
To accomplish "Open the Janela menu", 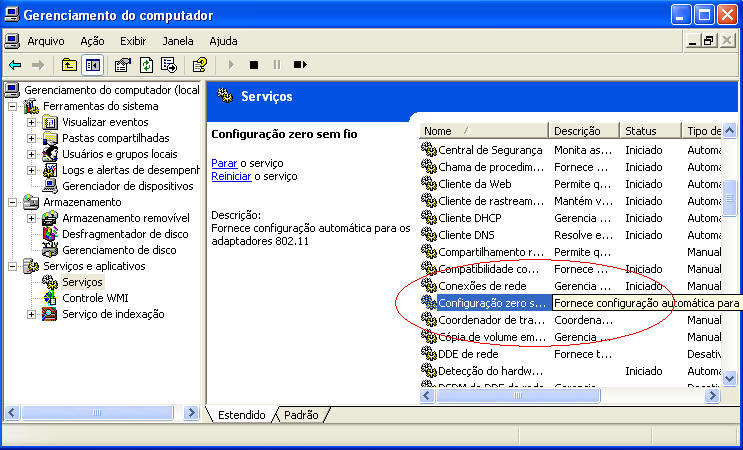I will (x=178, y=41).
